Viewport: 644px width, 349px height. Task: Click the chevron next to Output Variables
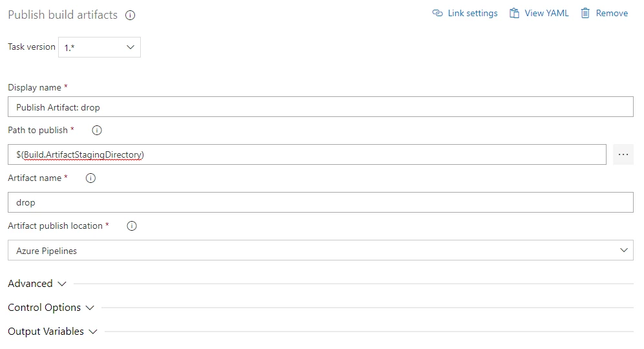click(93, 332)
